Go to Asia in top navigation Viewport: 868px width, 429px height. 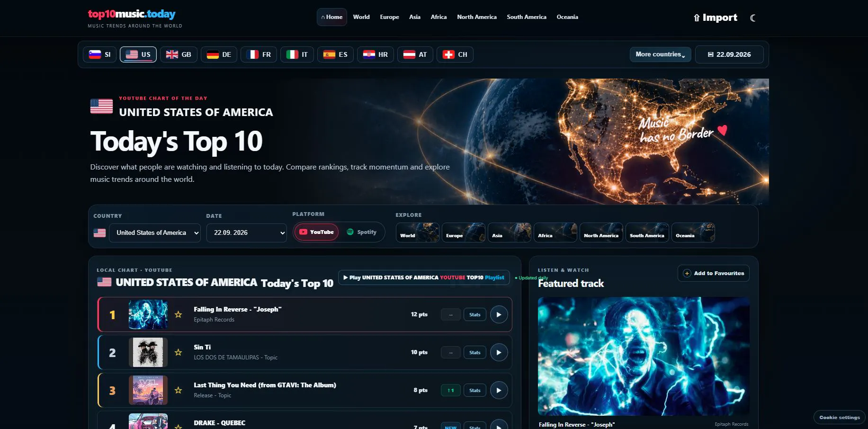(x=415, y=17)
